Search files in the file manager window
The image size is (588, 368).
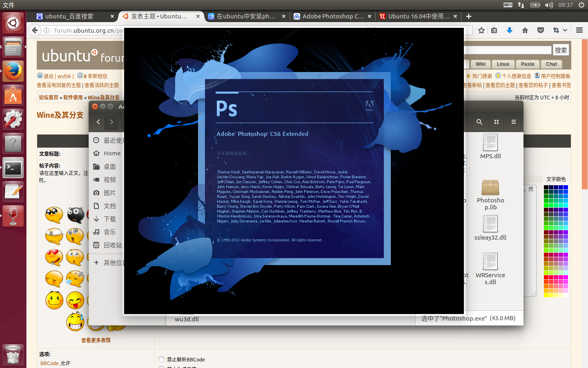(x=479, y=122)
